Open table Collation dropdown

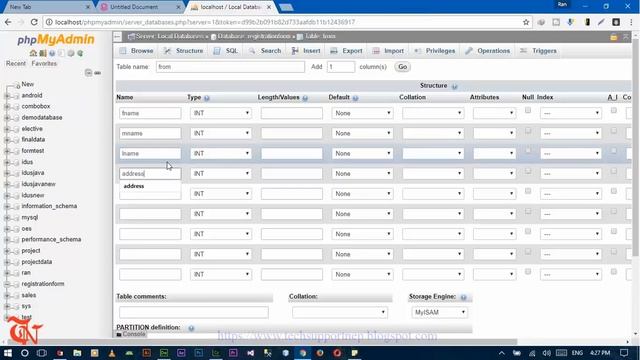340,312
